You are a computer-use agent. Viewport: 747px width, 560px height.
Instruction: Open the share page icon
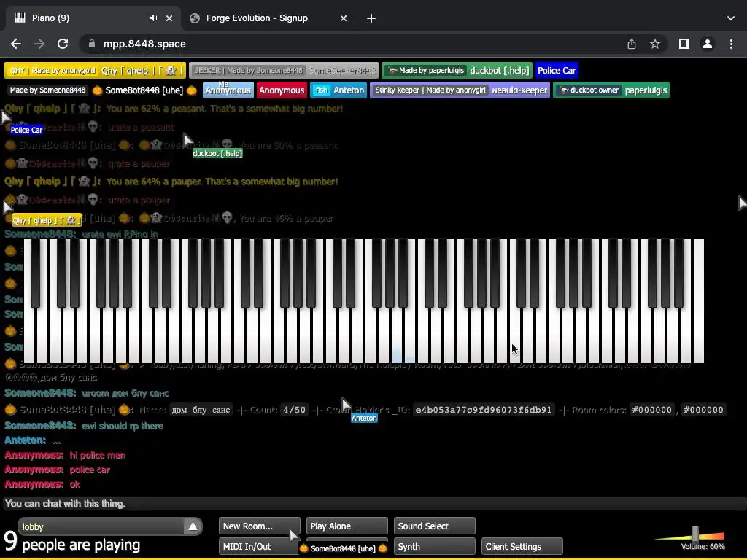[x=632, y=44]
